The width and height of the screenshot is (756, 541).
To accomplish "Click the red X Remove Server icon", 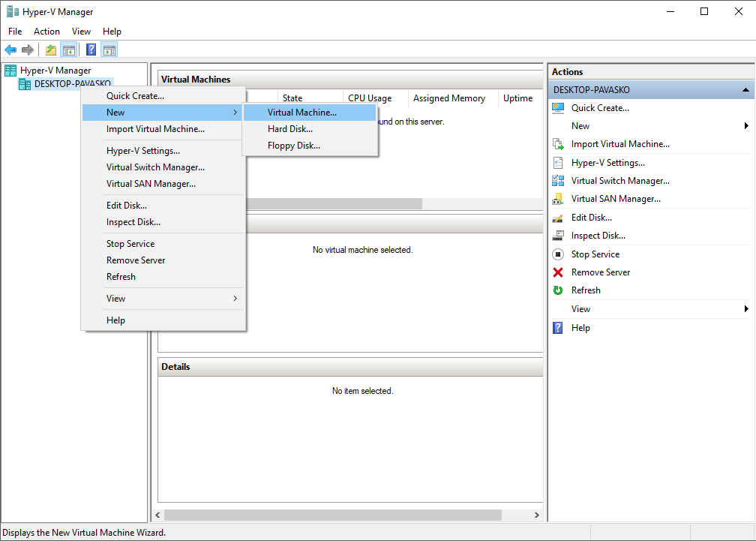I will point(558,272).
